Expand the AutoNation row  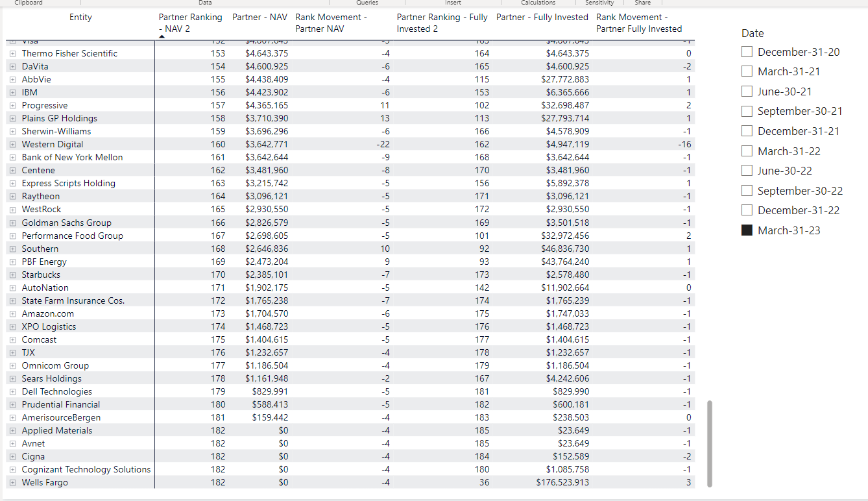click(12, 287)
